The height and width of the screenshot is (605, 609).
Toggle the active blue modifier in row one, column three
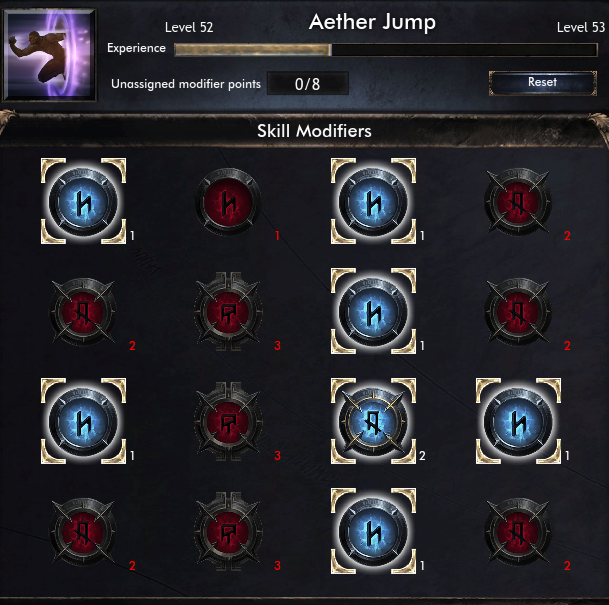click(373, 201)
